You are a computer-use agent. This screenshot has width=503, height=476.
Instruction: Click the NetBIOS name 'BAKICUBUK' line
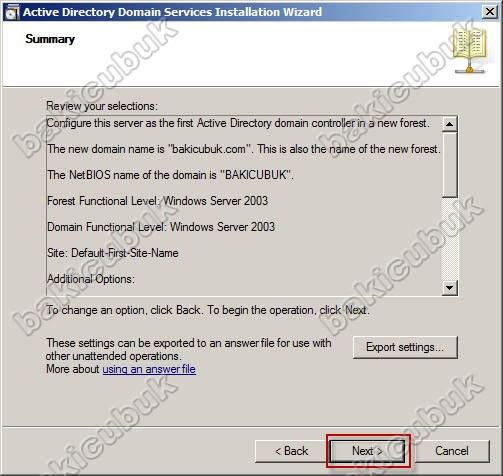point(170,175)
